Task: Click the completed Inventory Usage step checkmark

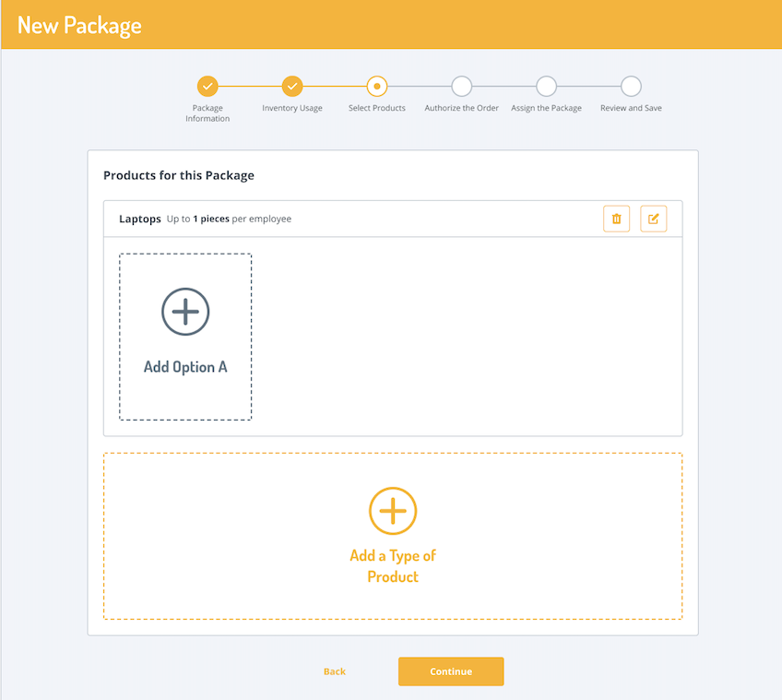Action: pyautogui.click(x=291, y=86)
